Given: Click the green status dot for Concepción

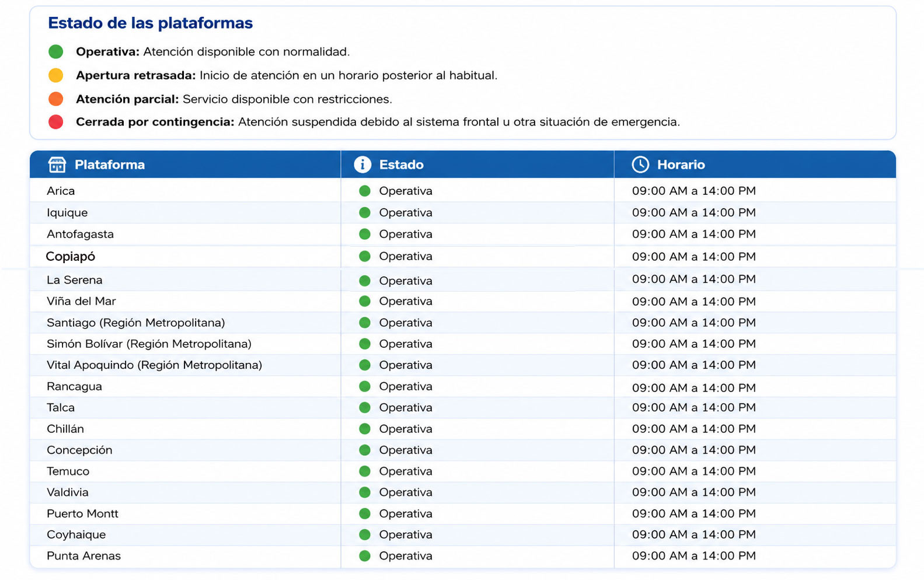Looking at the screenshot, I should pos(365,450).
